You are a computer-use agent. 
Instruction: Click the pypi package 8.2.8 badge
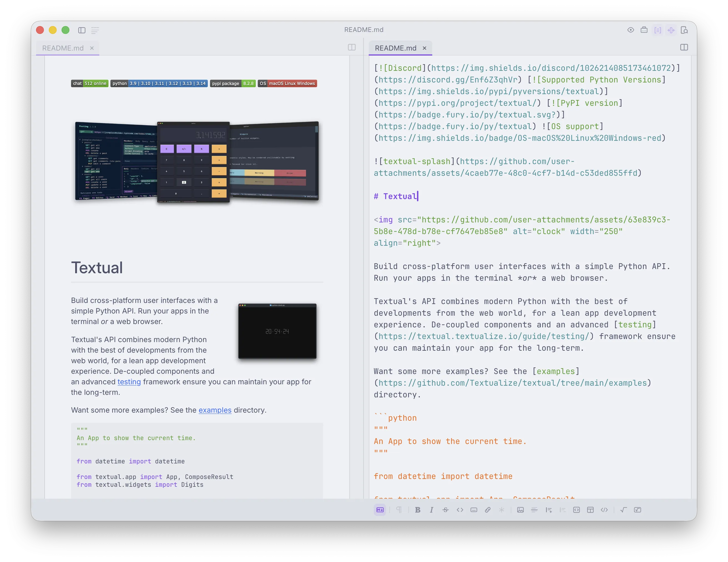click(233, 83)
